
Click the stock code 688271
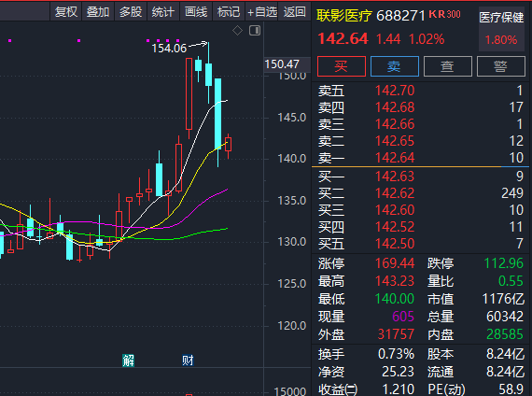click(400, 16)
